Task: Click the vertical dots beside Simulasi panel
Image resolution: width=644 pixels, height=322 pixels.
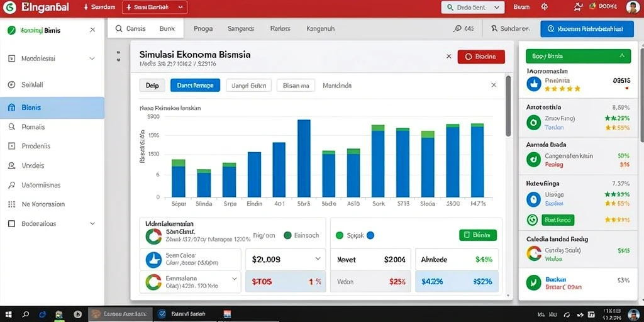Action: click(118, 56)
